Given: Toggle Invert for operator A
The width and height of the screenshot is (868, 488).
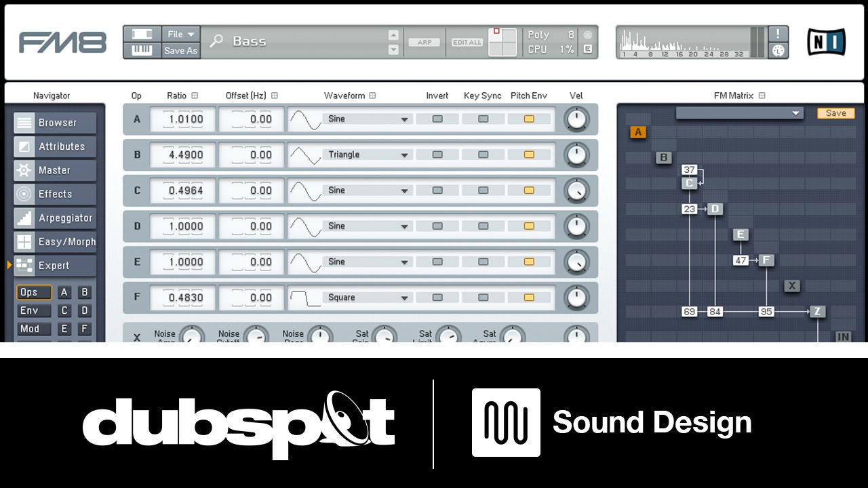Looking at the screenshot, I should pos(437,119).
